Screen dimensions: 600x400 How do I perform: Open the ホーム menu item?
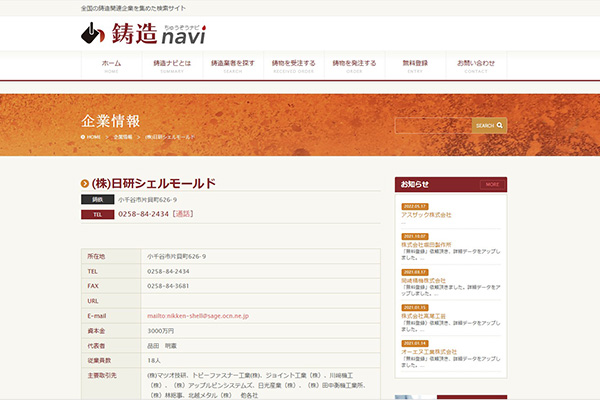111,66
